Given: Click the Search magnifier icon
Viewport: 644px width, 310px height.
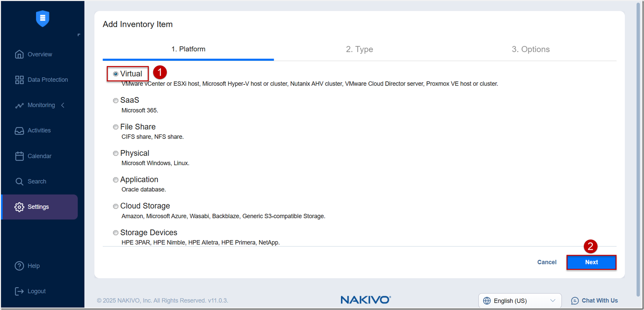Looking at the screenshot, I should (x=19, y=181).
